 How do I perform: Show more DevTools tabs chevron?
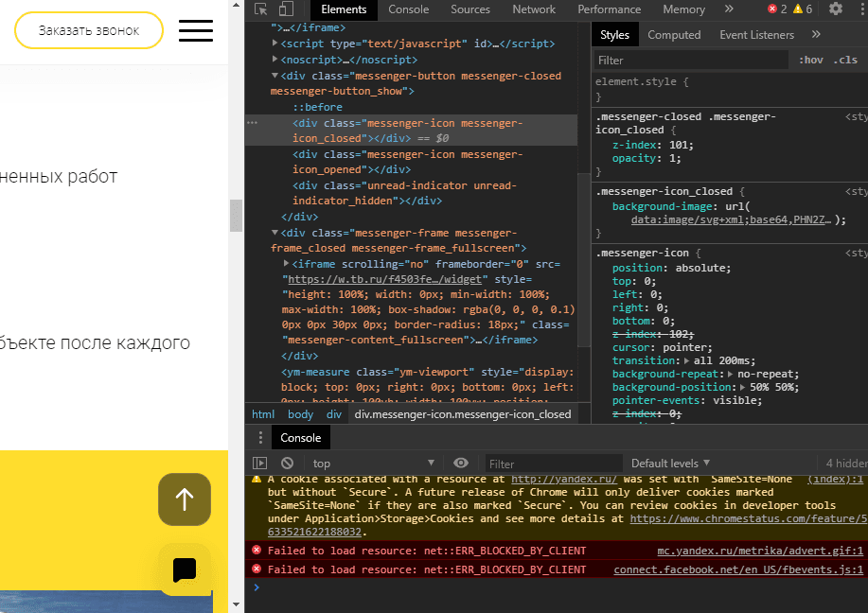pyautogui.click(x=729, y=9)
